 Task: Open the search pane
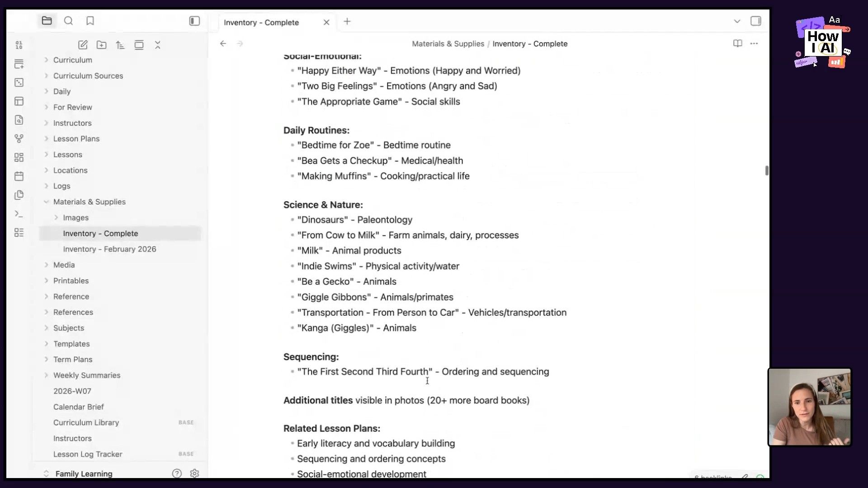click(x=68, y=21)
